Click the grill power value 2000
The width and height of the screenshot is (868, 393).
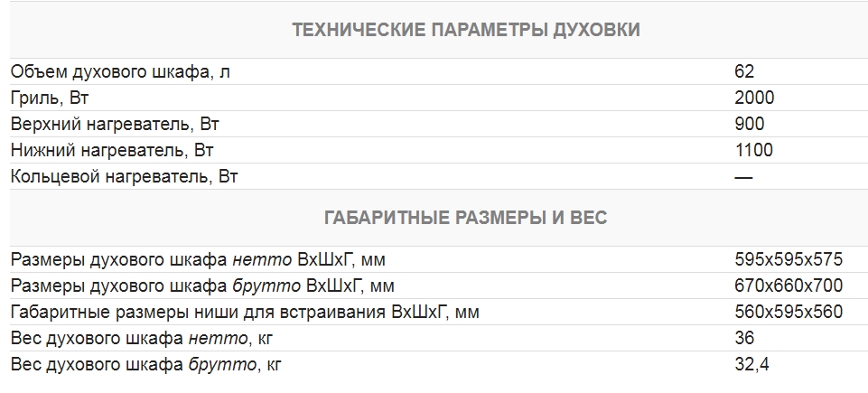pos(754,98)
